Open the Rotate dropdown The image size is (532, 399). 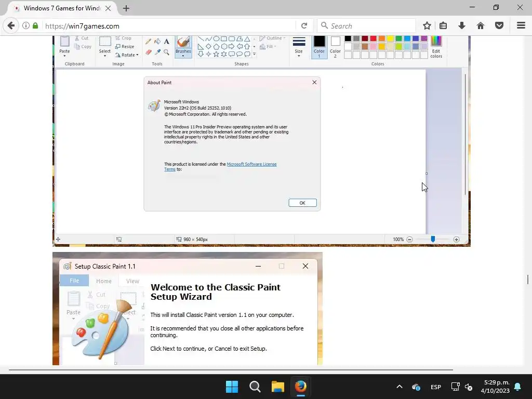[127, 55]
